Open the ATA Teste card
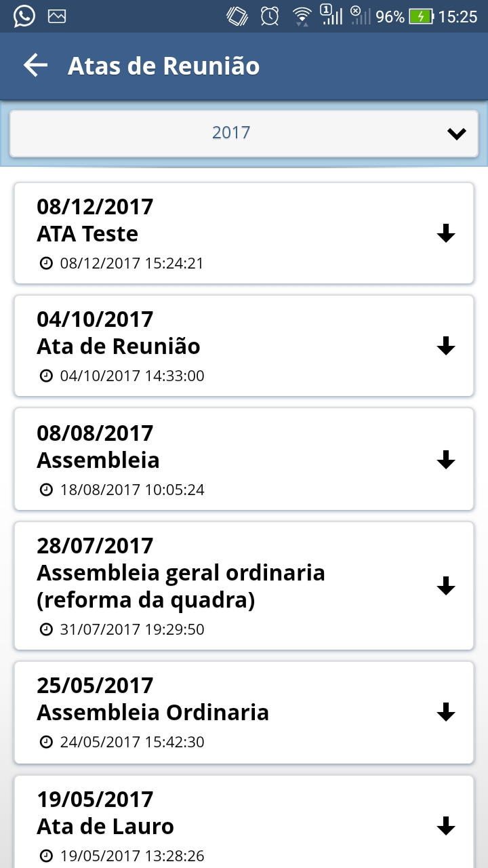Viewport: 488px width, 868px height. pos(203,233)
